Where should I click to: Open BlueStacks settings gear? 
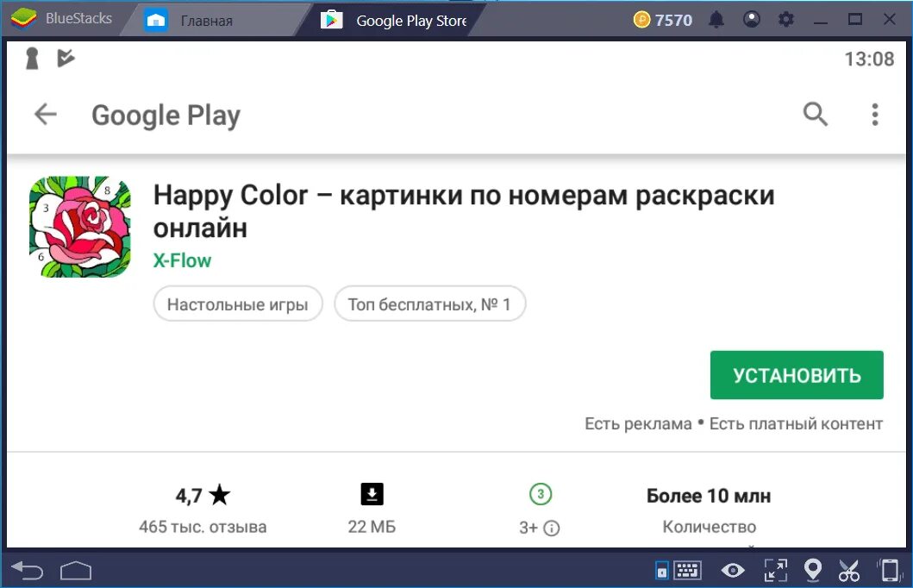[x=786, y=20]
